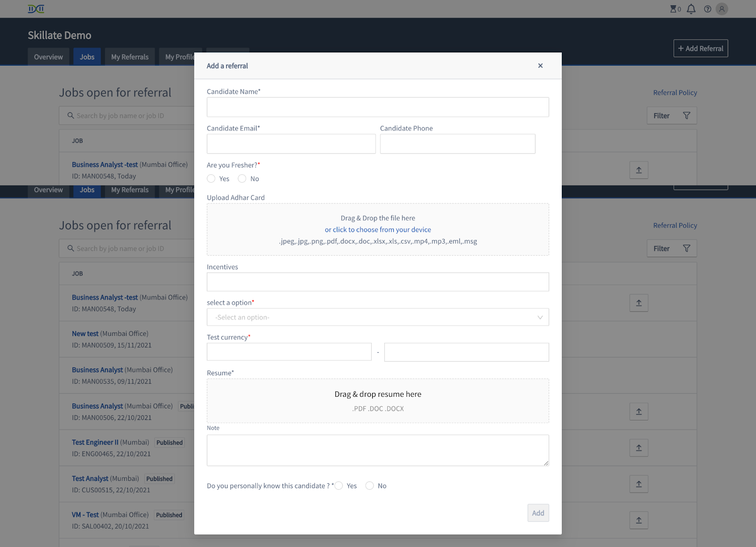Viewport: 756px width, 547px height.
Task: Click the Note text area
Action: (378, 450)
